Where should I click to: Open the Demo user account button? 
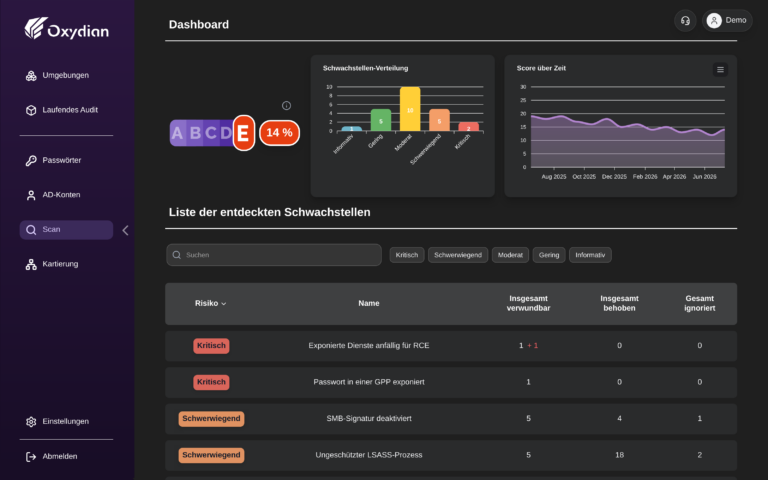727,21
